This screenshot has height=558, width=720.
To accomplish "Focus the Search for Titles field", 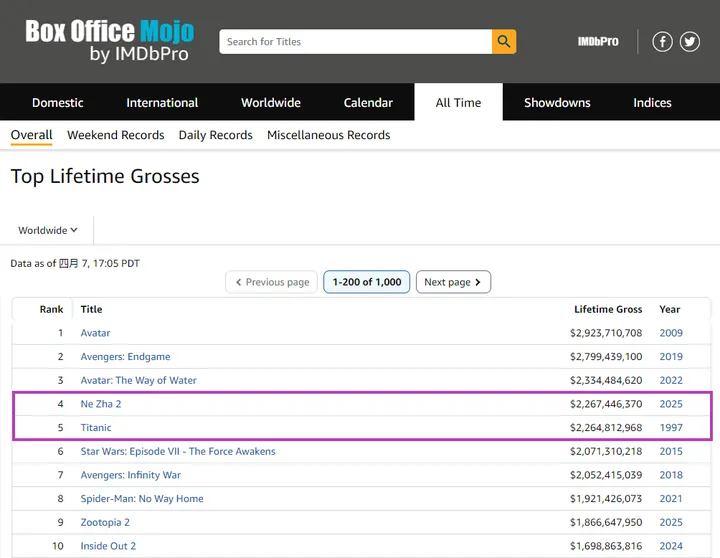I will pos(355,42).
